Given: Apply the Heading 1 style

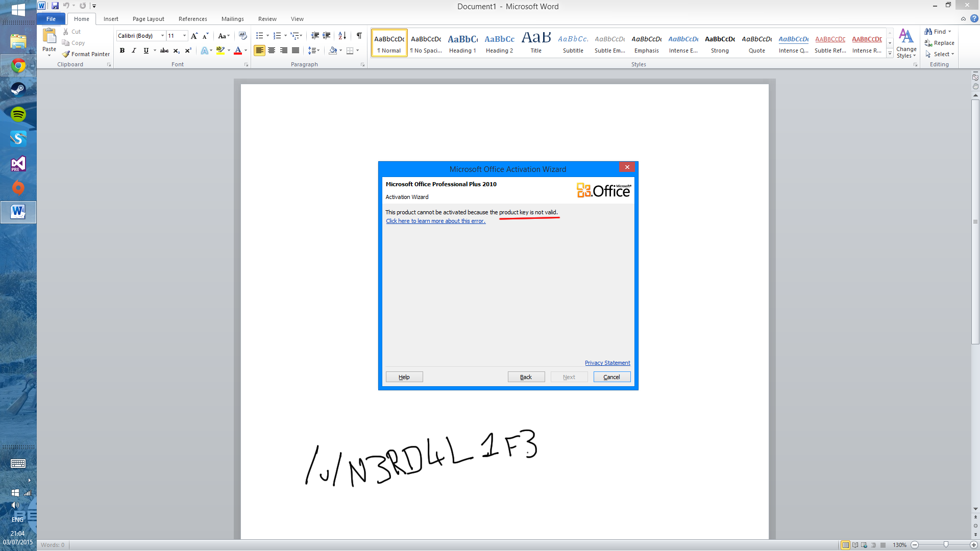Looking at the screenshot, I should (x=462, y=43).
